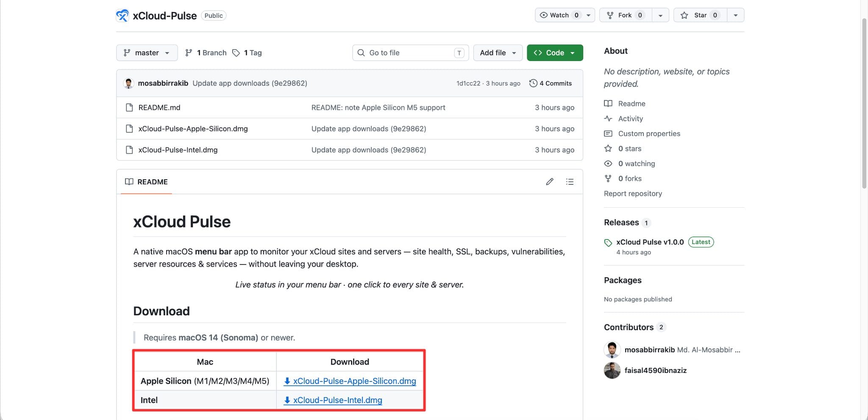Download xCloud-Pulse-Intel.dmg from the README table
868x420 pixels.
click(x=333, y=400)
